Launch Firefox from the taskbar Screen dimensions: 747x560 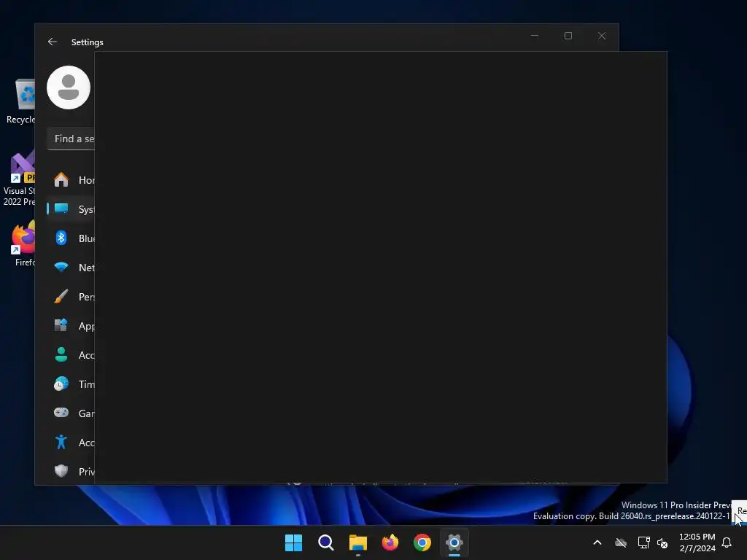point(390,542)
